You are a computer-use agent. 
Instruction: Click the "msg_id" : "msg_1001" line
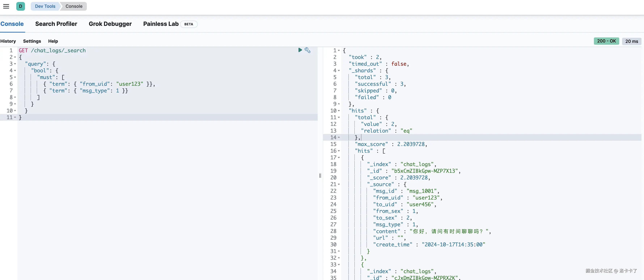pos(406,191)
